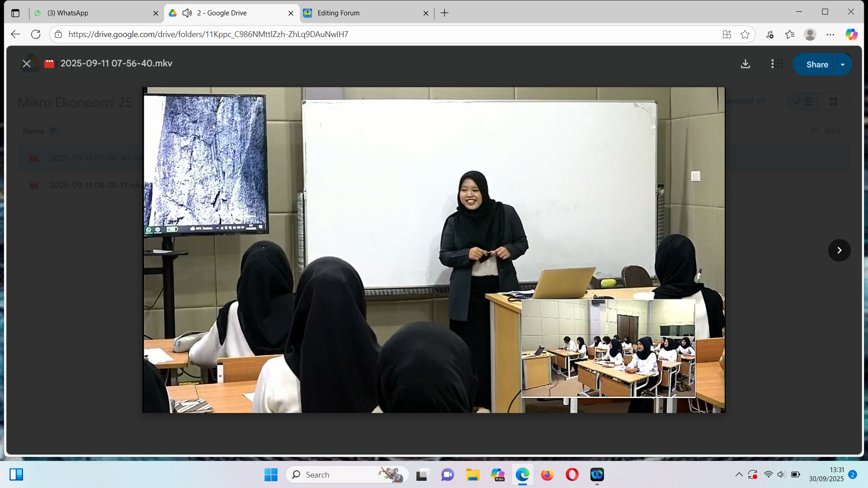
Task: Click the browser address bar URL
Action: click(208, 34)
